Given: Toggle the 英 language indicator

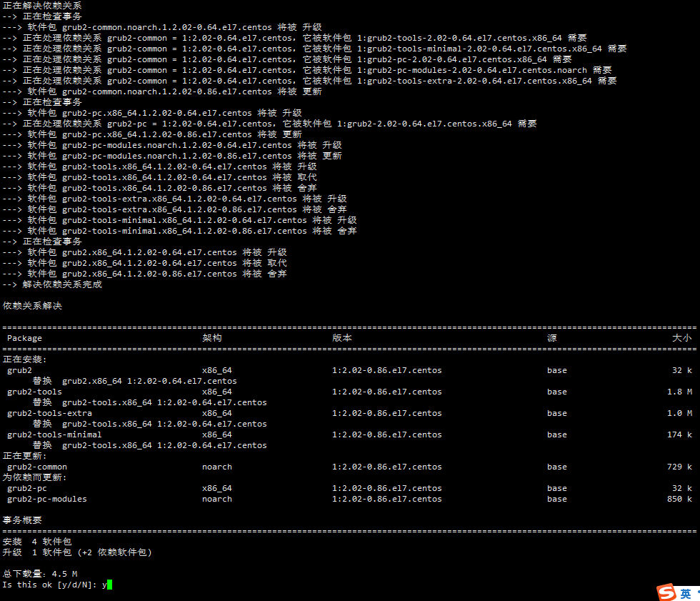Looking at the screenshot, I should click(686, 594).
